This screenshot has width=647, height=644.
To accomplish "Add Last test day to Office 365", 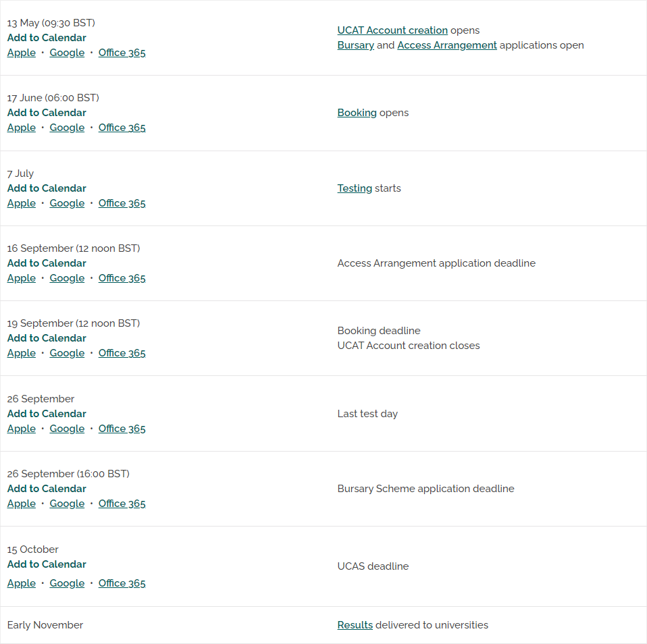I will pos(122,429).
